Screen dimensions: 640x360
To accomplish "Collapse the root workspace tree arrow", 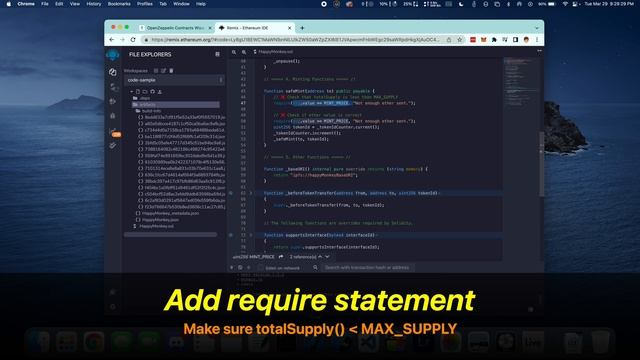I will click(x=131, y=92).
